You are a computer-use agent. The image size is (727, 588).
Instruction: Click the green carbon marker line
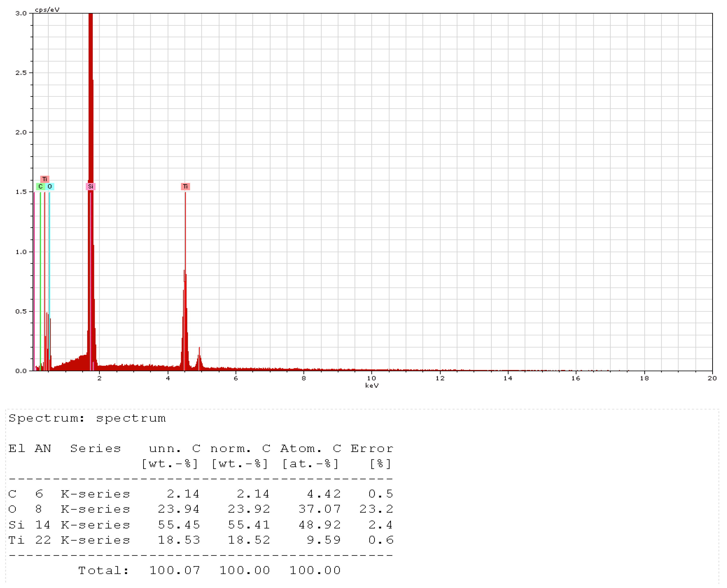pyautogui.click(x=40, y=271)
